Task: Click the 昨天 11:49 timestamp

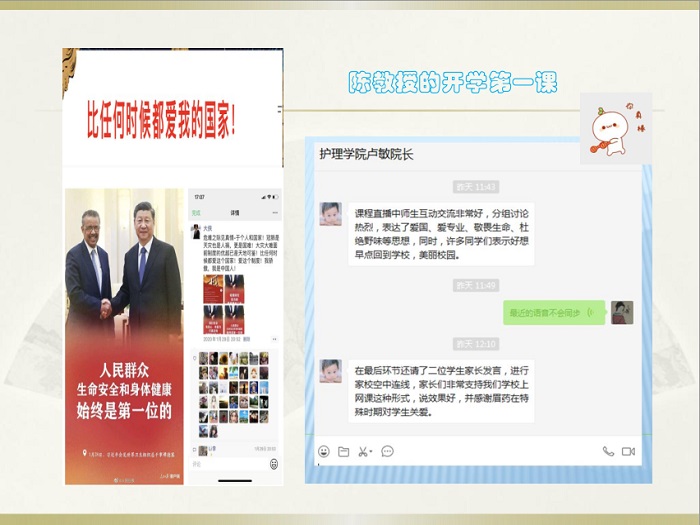Action: click(476, 285)
